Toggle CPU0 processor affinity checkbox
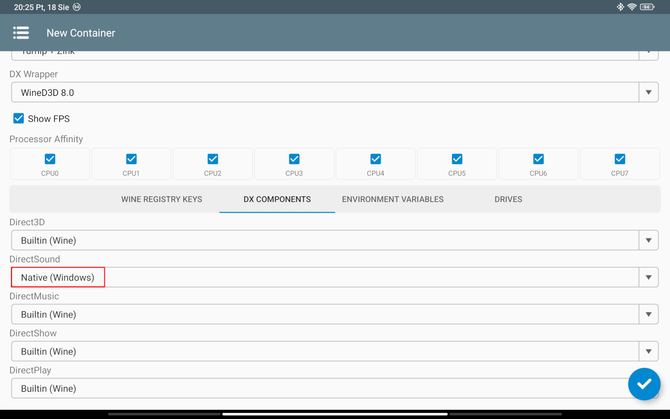670x419 pixels. (x=50, y=159)
